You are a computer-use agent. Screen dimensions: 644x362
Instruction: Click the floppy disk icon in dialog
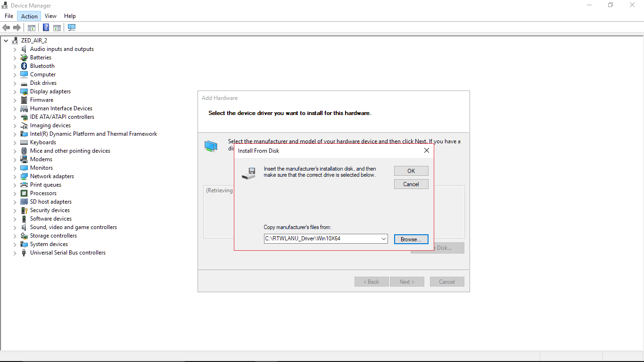(248, 173)
